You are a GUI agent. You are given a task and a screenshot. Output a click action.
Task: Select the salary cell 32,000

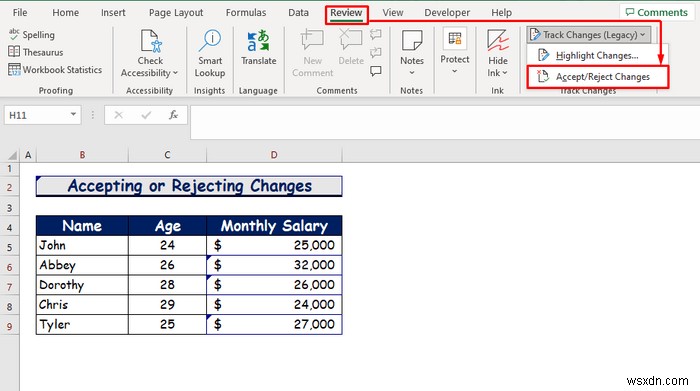click(x=274, y=265)
